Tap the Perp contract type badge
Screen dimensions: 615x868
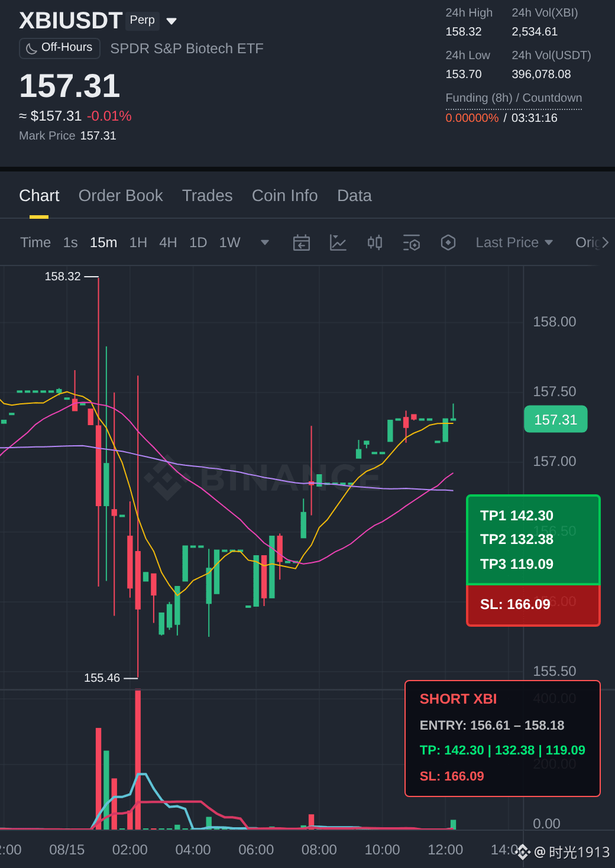point(143,20)
